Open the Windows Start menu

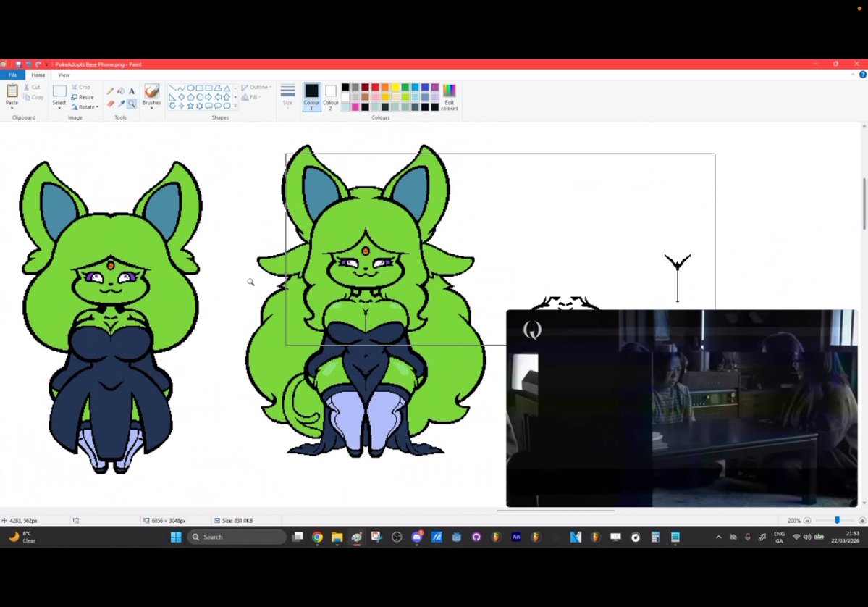176,537
